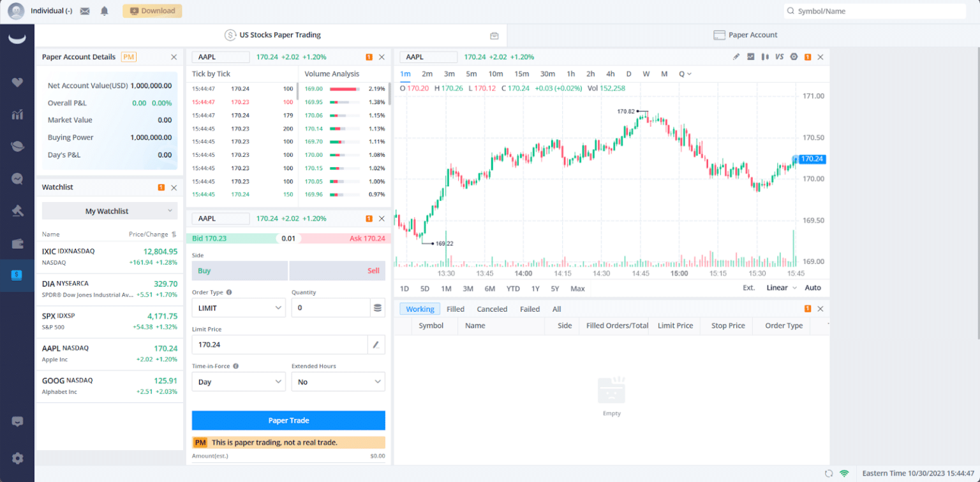Select the 5m chart interval tab

point(471,74)
